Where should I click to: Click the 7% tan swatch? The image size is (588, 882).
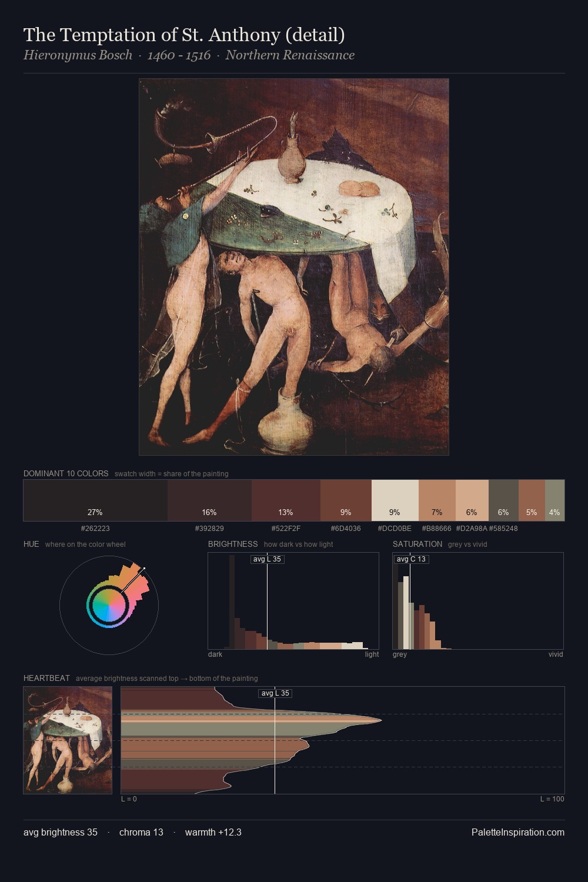[437, 500]
